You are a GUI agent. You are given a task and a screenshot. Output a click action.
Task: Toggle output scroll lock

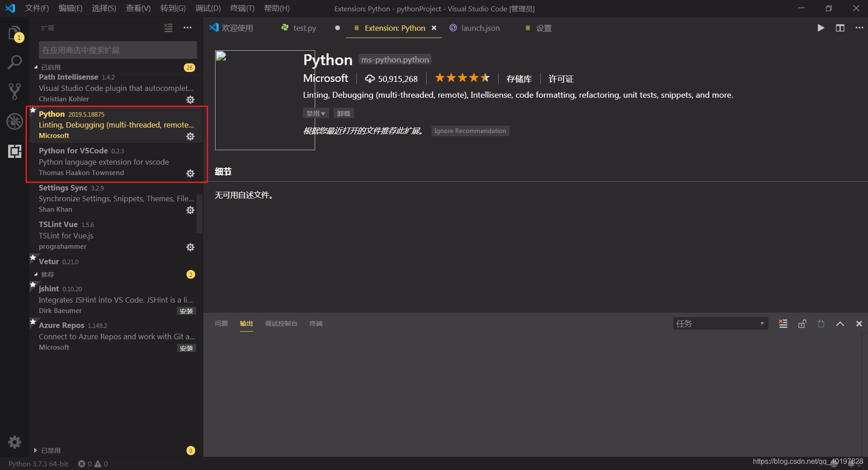[x=802, y=323]
